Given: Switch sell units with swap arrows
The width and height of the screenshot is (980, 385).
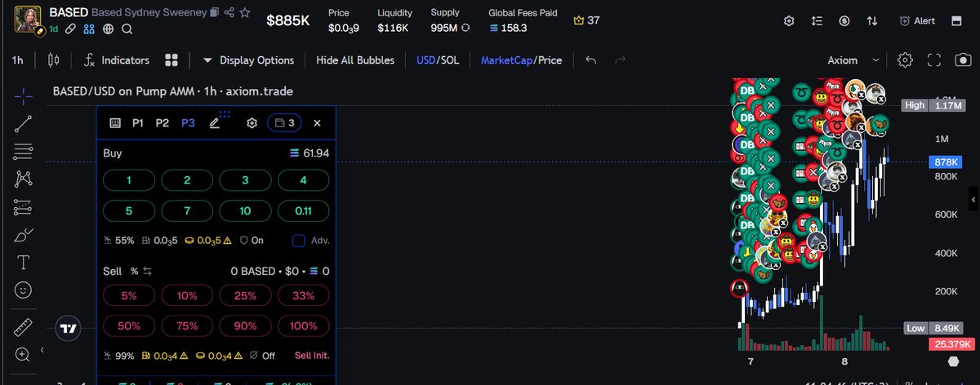Looking at the screenshot, I should tap(147, 271).
